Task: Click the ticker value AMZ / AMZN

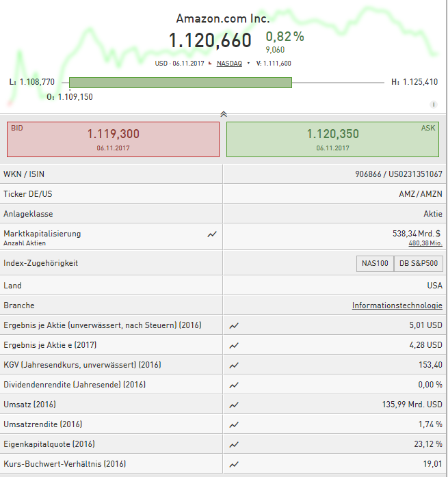Action: 421,194
